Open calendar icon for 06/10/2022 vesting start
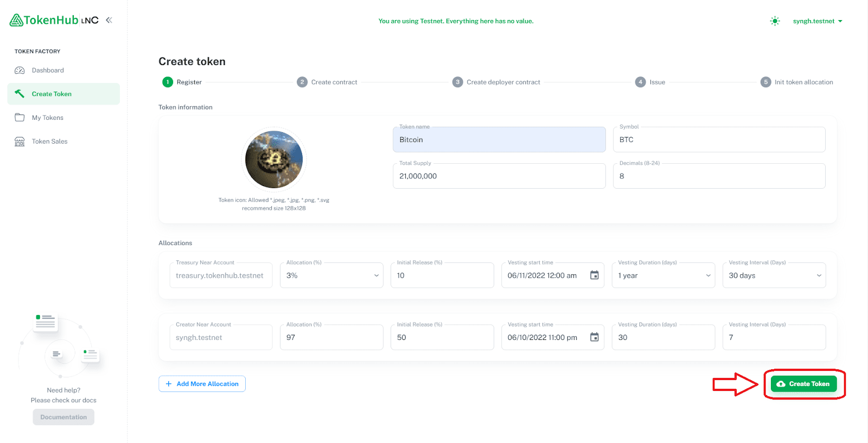This screenshot has height=443, width=868. point(595,337)
